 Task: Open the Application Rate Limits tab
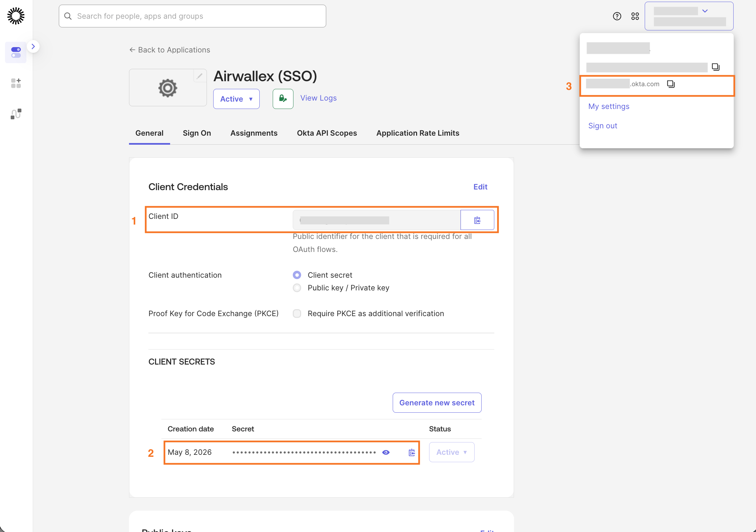418,133
